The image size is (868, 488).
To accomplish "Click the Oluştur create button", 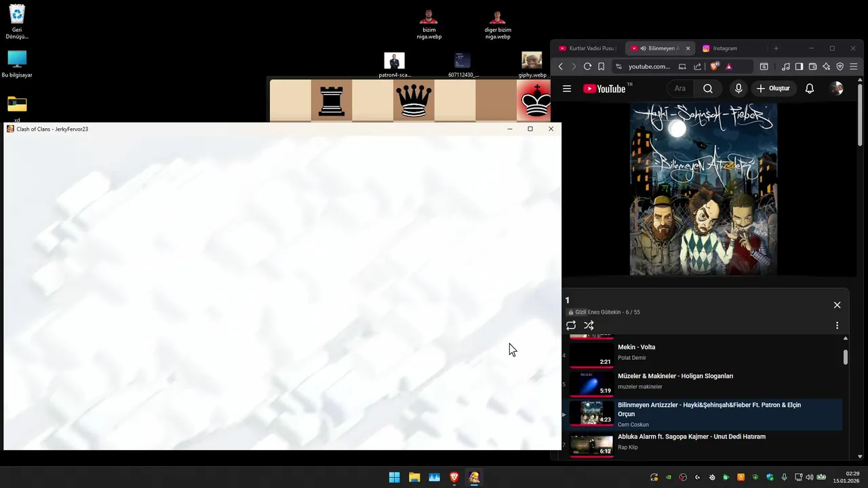I will click(774, 89).
